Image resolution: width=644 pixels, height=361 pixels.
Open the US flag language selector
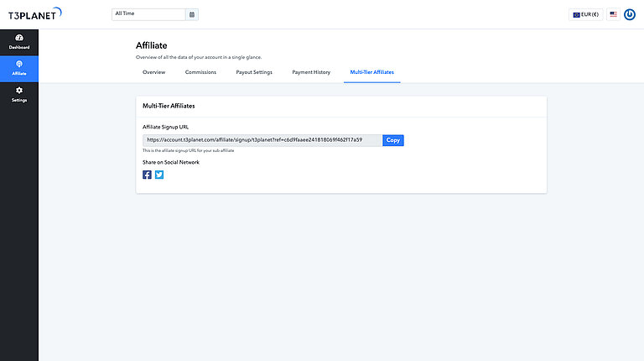coord(614,14)
